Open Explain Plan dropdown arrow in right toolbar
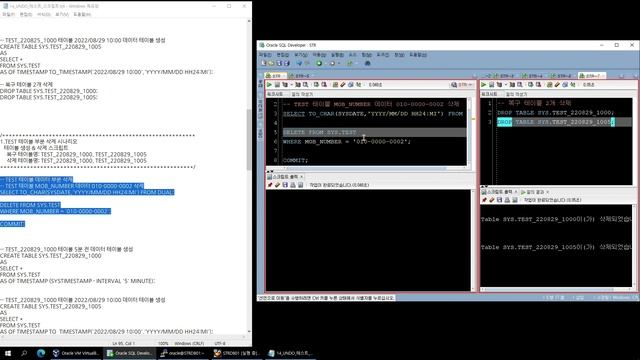The height and width of the screenshot is (360, 640). [505, 84]
